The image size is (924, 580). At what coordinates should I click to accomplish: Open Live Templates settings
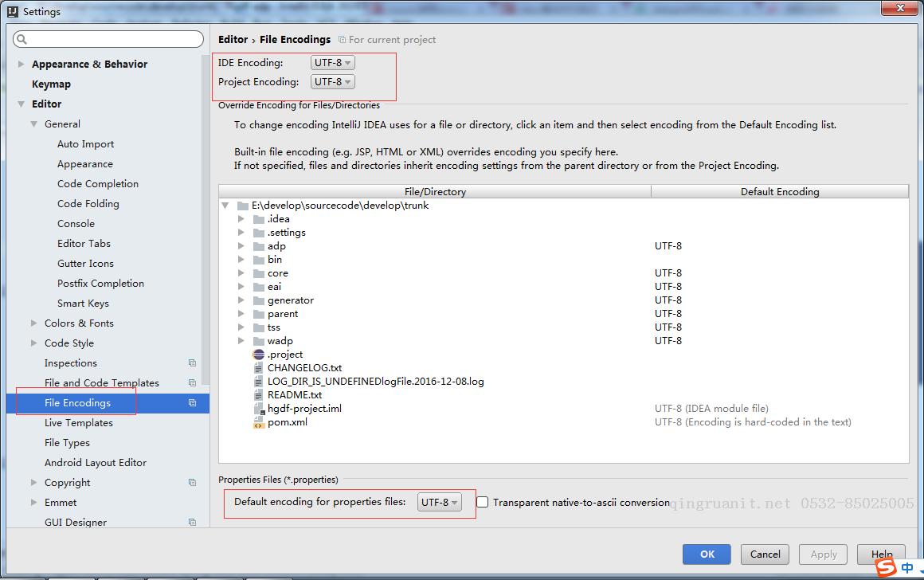[78, 422]
